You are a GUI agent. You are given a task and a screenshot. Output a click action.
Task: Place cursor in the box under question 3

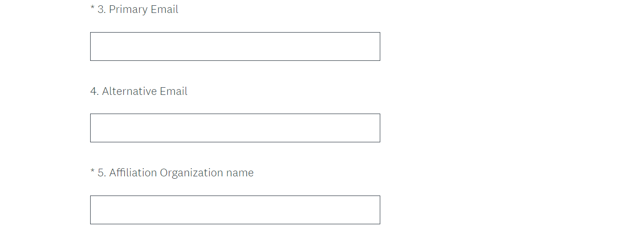[235, 46]
